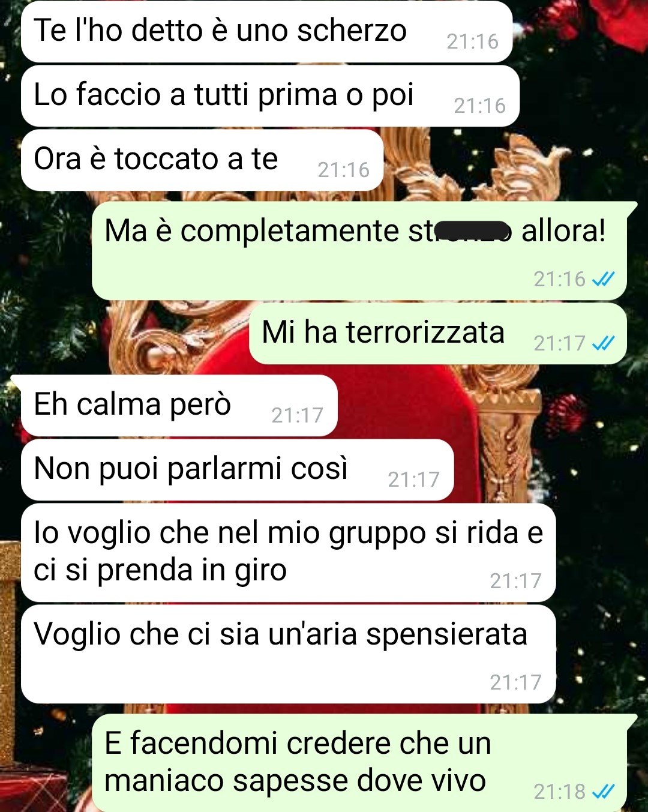Click blue read ticks on 'Mi ha terrorizzata'

coord(603,343)
